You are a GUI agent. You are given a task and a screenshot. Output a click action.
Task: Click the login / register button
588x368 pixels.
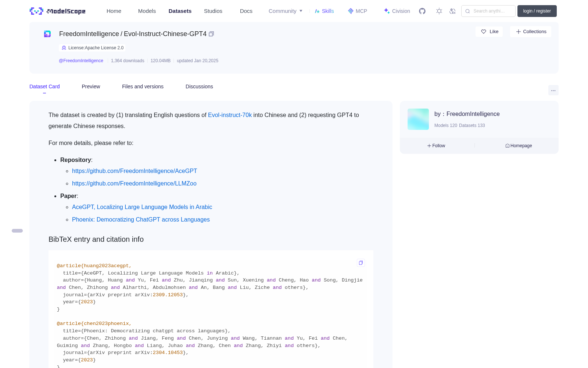[537, 11]
